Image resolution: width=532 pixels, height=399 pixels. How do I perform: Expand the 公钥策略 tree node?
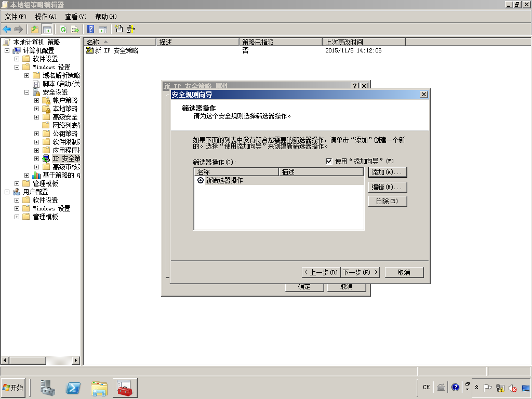pos(37,134)
